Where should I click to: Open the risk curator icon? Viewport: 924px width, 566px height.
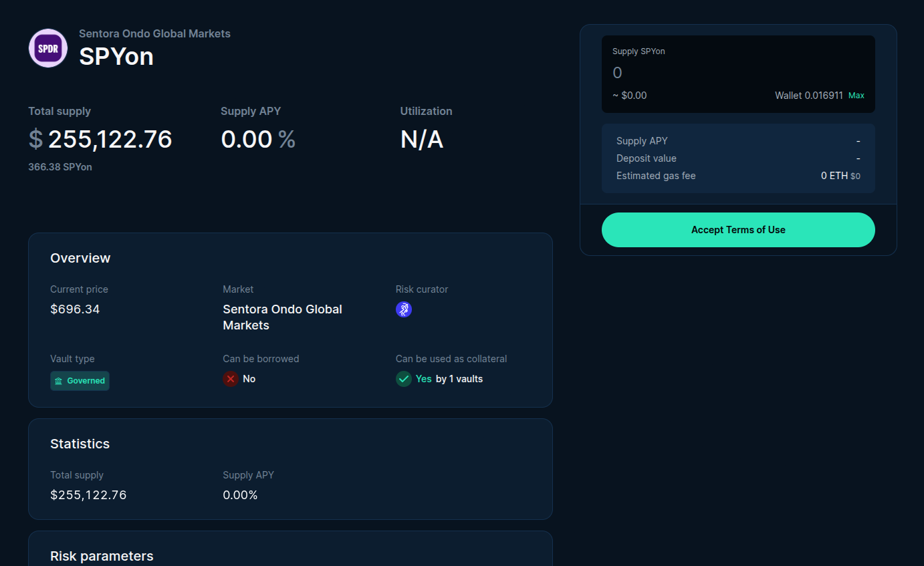(x=404, y=309)
